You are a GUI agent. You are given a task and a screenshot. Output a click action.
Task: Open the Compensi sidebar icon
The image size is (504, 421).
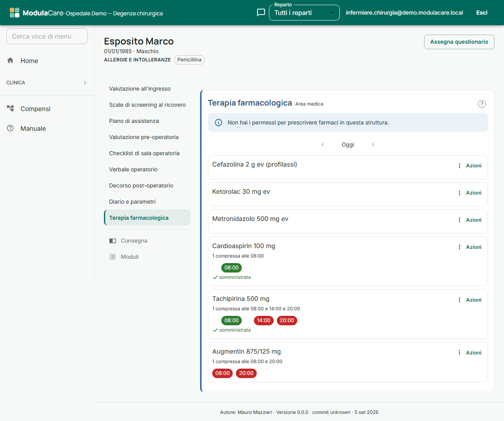coord(10,108)
